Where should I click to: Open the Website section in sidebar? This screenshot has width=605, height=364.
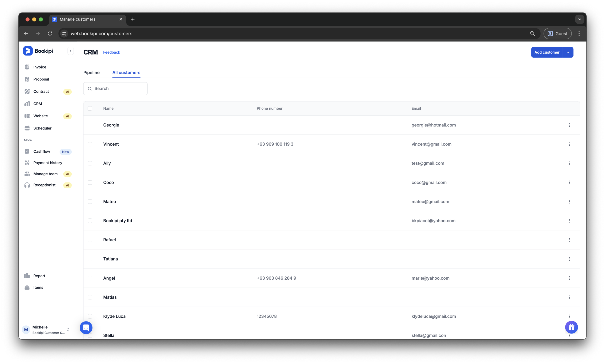[x=40, y=116]
